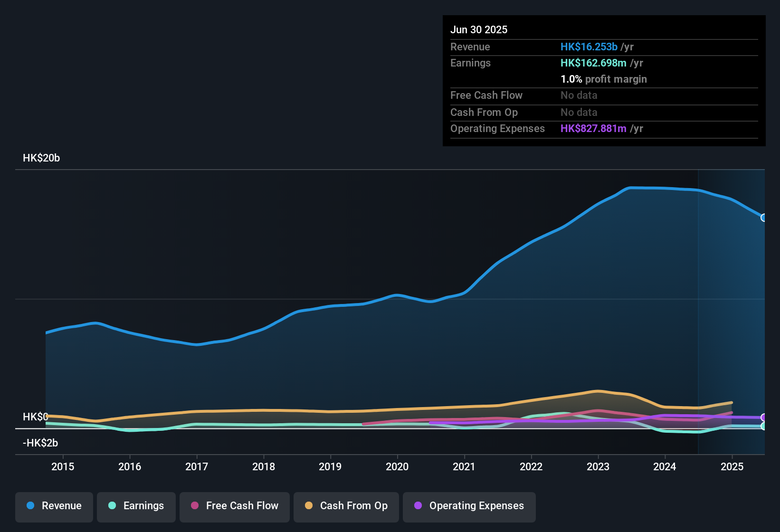Click the orange Cash From Op legend dot
Image resolution: width=780 pixels, height=532 pixels.
click(x=309, y=506)
